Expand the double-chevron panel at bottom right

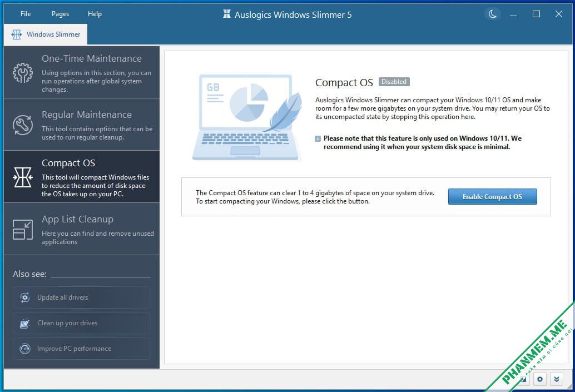pos(557,379)
